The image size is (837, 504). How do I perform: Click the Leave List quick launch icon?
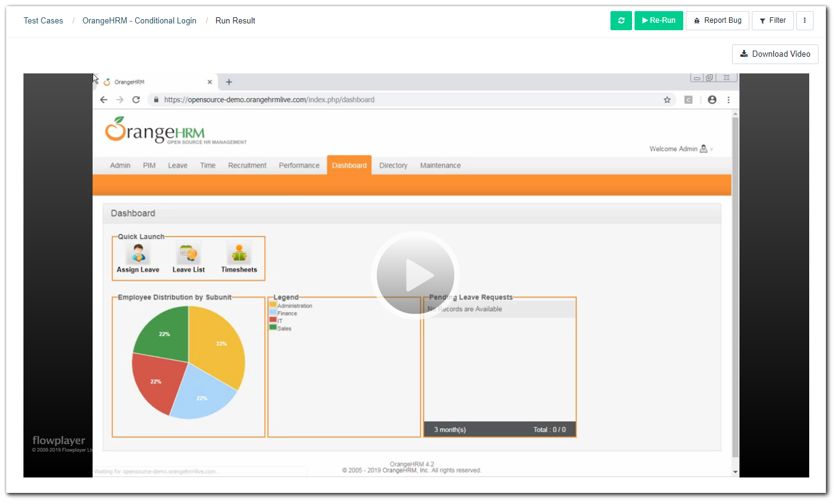188,253
